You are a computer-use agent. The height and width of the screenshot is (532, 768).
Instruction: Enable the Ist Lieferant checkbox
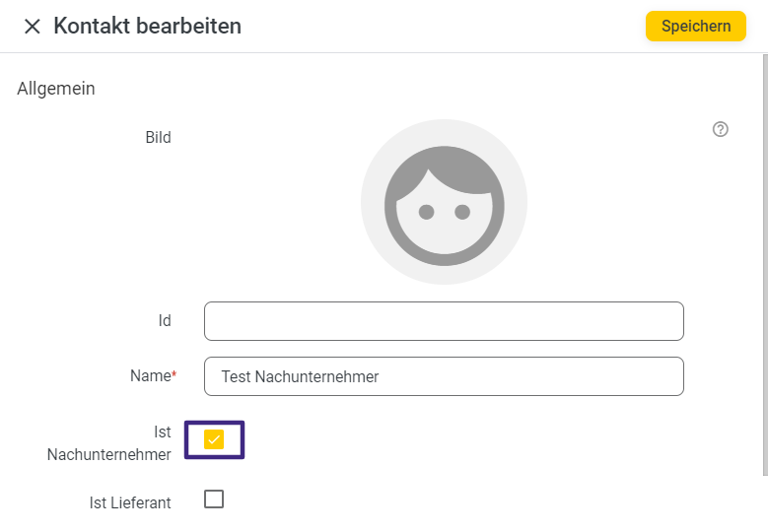point(214,499)
